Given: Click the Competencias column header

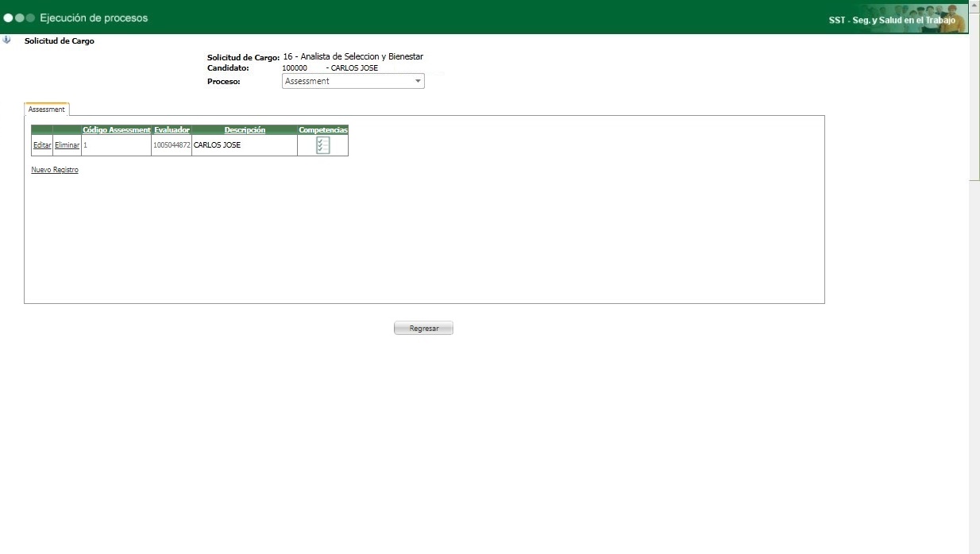Looking at the screenshot, I should tap(323, 130).
